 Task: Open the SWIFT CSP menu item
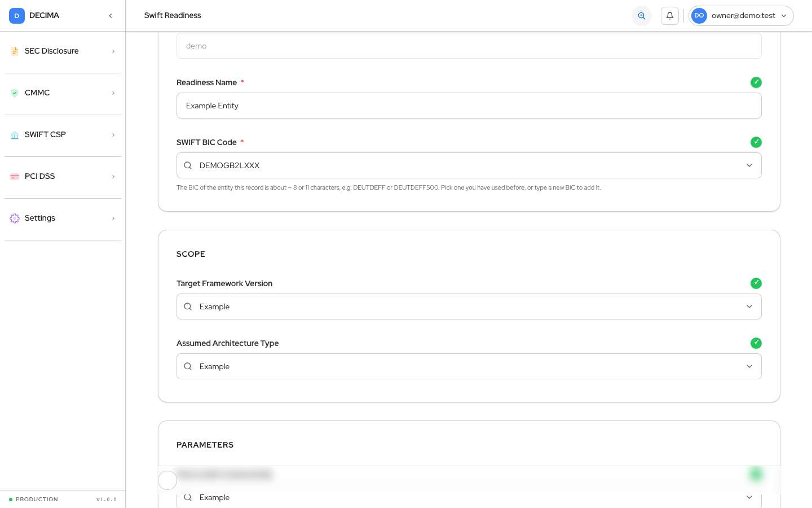[x=63, y=135]
